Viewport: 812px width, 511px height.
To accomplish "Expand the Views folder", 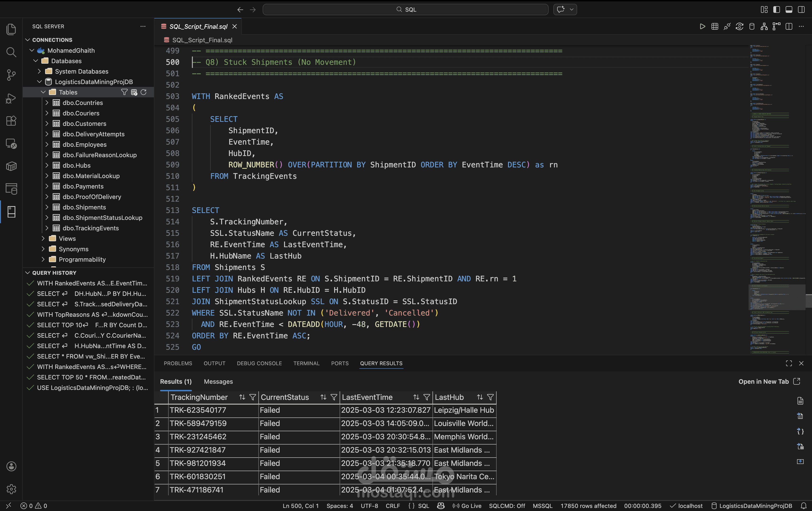I will [x=43, y=239].
